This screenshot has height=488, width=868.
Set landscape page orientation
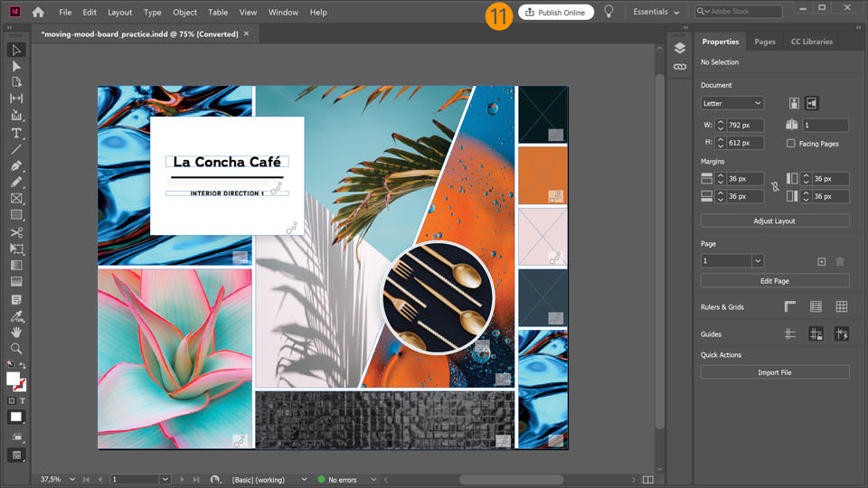point(812,103)
